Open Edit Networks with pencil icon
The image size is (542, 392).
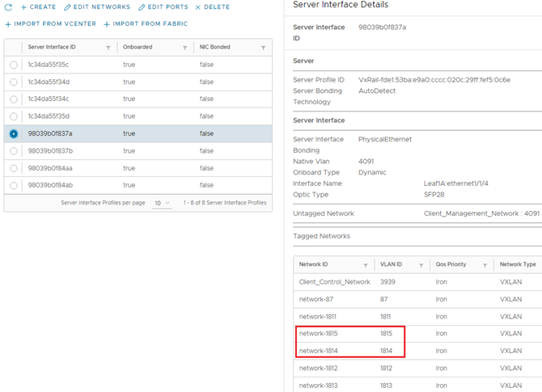97,7
